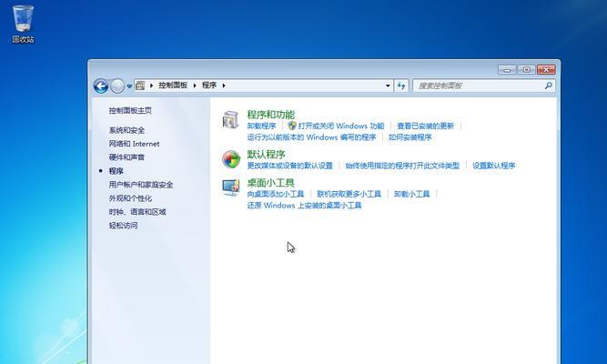Select 程序 breadcrumb segment
Screen dimensions: 607x364
(x=209, y=86)
